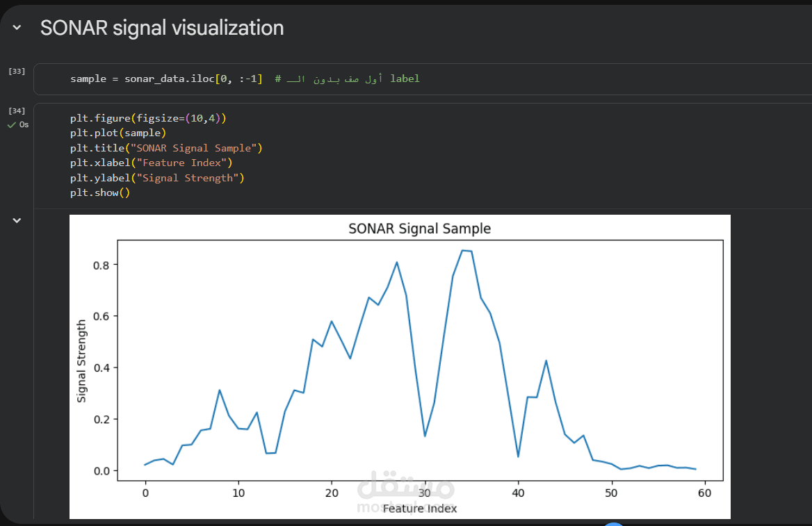
Task: Click the green execution checkmark
Action: pyautogui.click(x=11, y=125)
